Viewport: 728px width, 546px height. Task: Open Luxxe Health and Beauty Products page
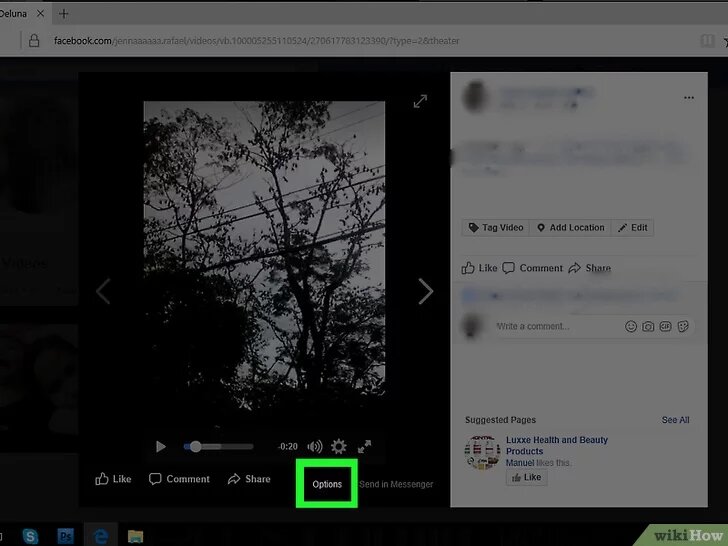coord(557,445)
